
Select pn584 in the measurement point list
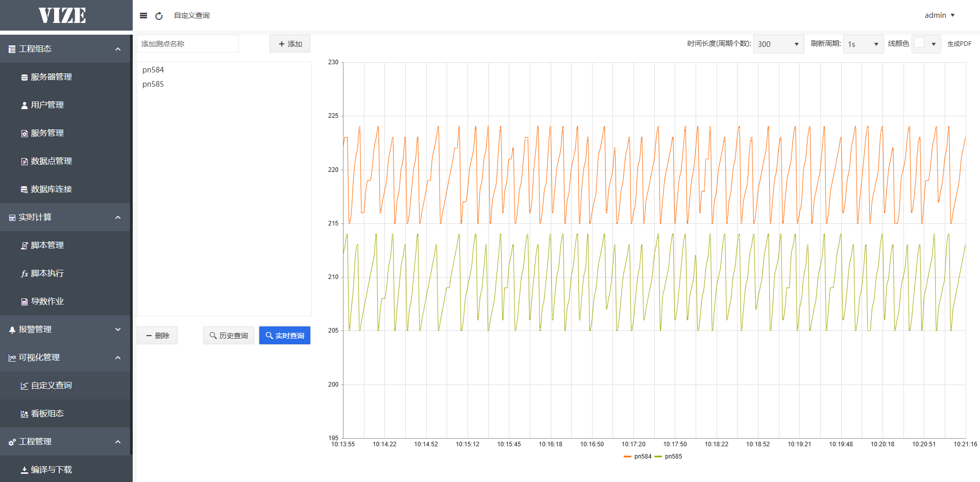(153, 70)
